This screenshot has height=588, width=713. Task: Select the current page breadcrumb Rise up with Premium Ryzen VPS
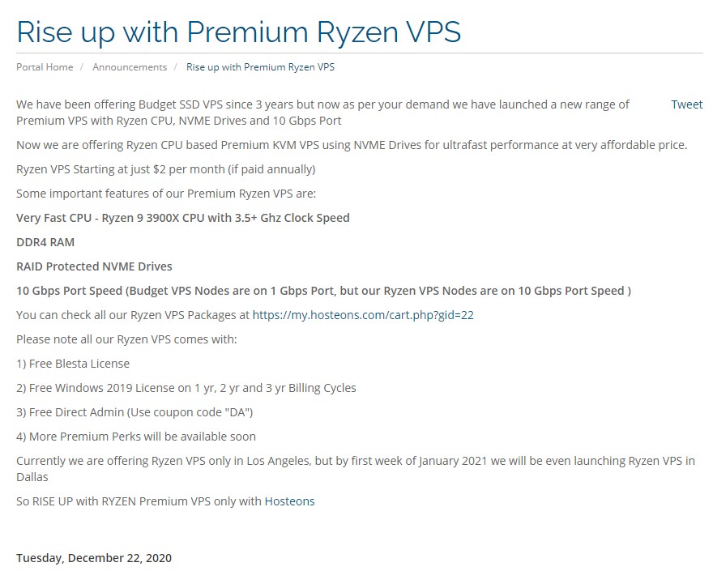(259, 67)
